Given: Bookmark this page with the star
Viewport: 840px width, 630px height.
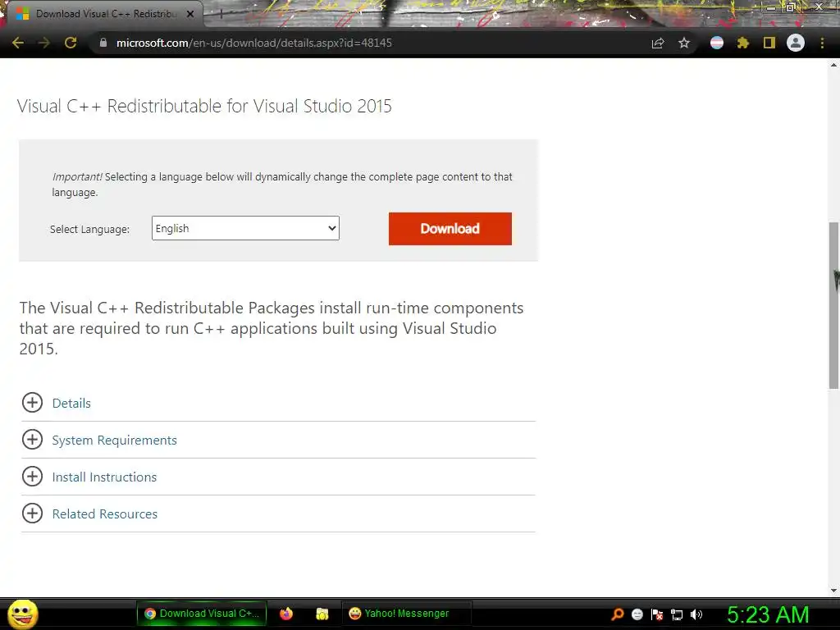Looking at the screenshot, I should pos(684,43).
